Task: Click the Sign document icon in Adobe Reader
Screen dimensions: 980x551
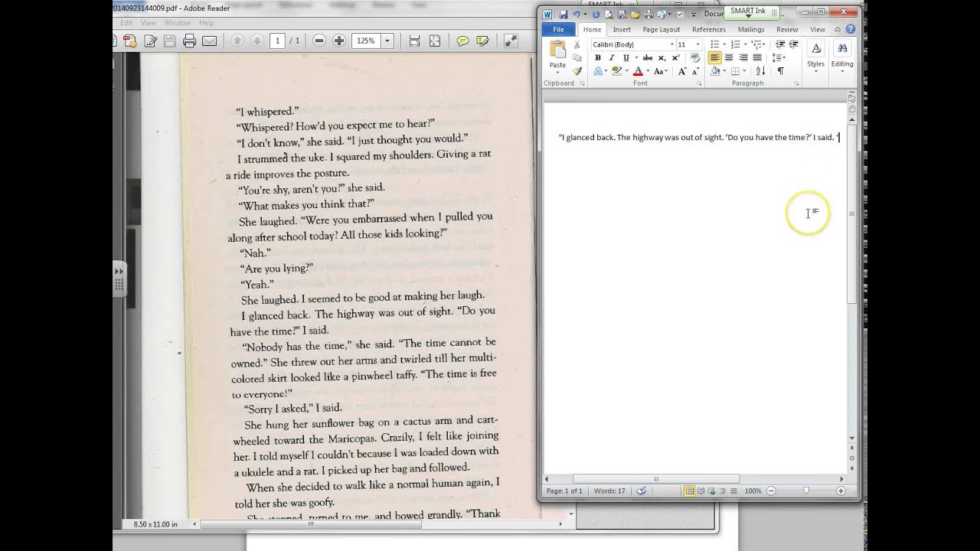Action: (150, 41)
